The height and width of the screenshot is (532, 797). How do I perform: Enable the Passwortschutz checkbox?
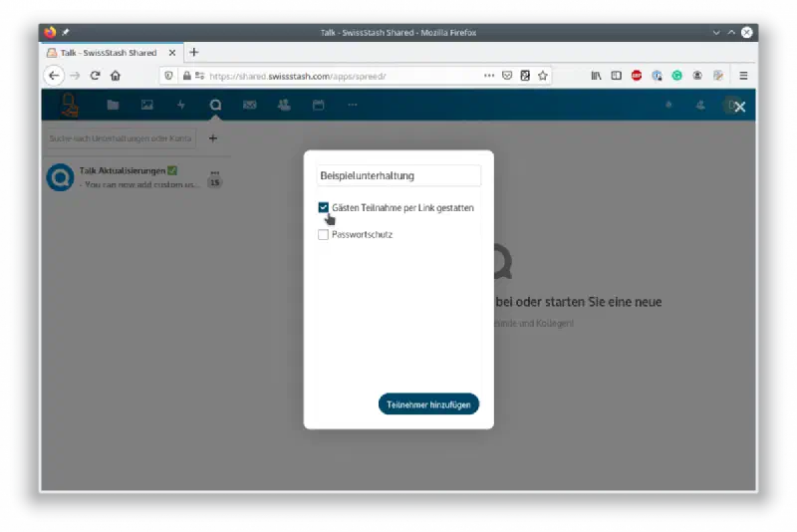pyautogui.click(x=323, y=234)
